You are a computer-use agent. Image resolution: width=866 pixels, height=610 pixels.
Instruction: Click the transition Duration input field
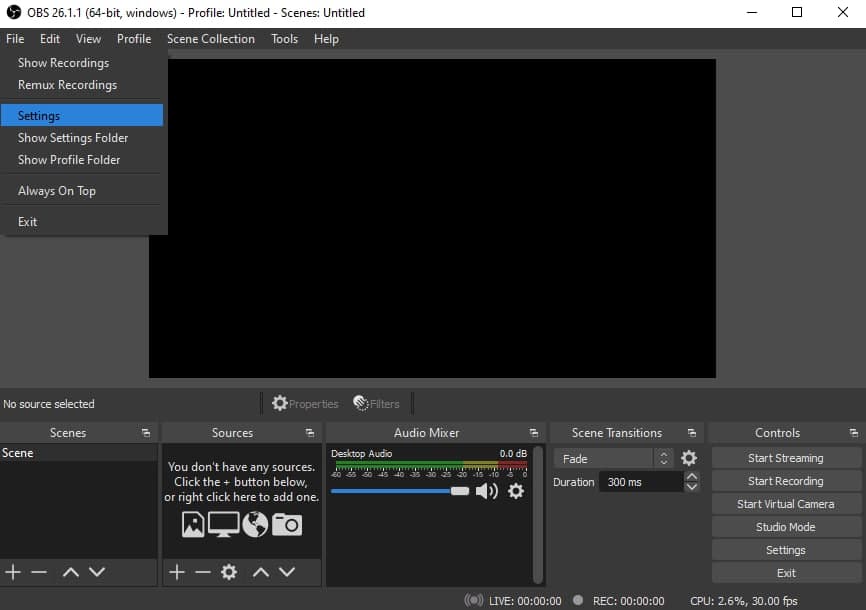[x=640, y=482]
